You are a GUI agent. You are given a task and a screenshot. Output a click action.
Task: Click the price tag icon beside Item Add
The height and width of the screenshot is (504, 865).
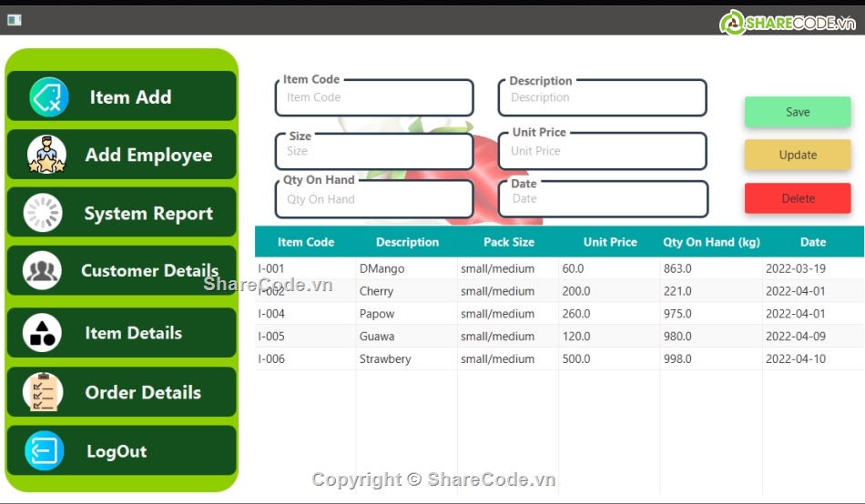(x=48, y=97)
